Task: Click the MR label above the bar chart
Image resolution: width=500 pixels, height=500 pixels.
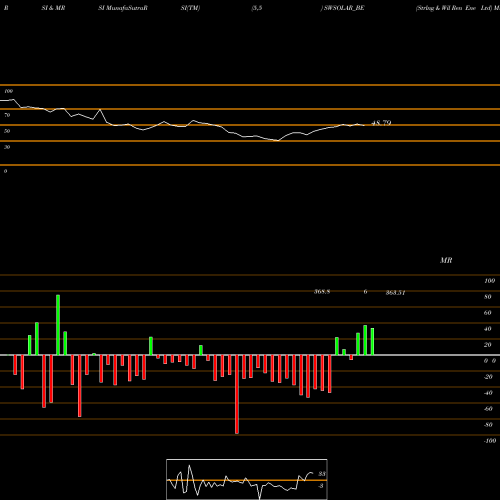Action: [x=446, y=260]
